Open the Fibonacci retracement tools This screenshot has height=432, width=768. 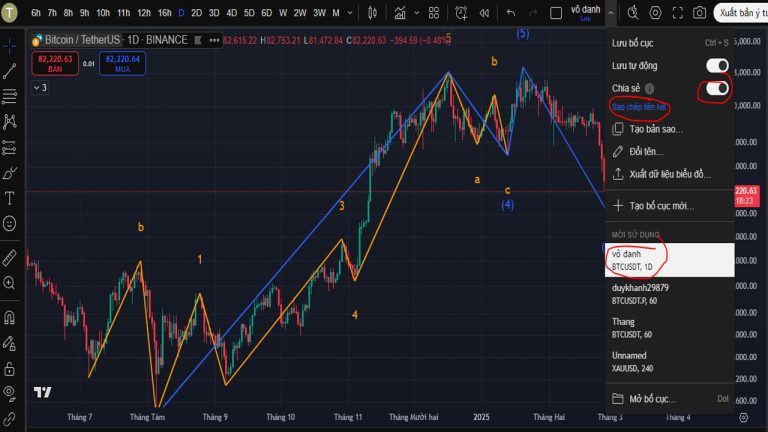9,96
